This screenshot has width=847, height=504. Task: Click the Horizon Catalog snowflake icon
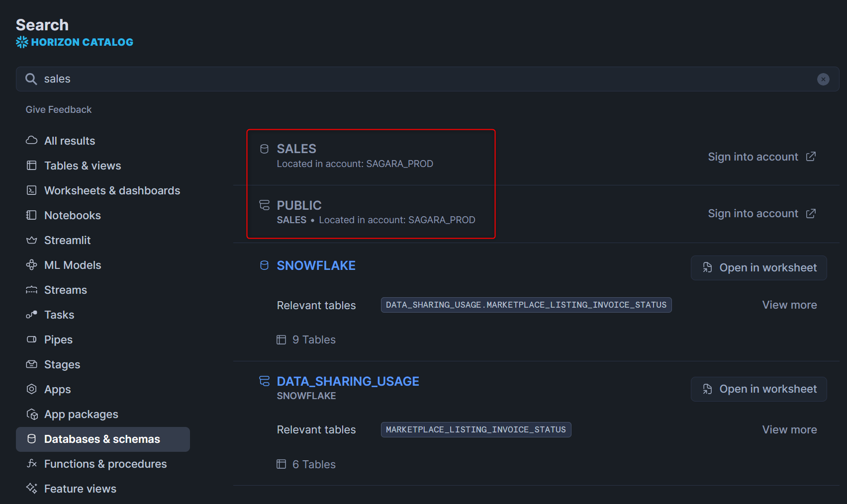tap(22, 42)
